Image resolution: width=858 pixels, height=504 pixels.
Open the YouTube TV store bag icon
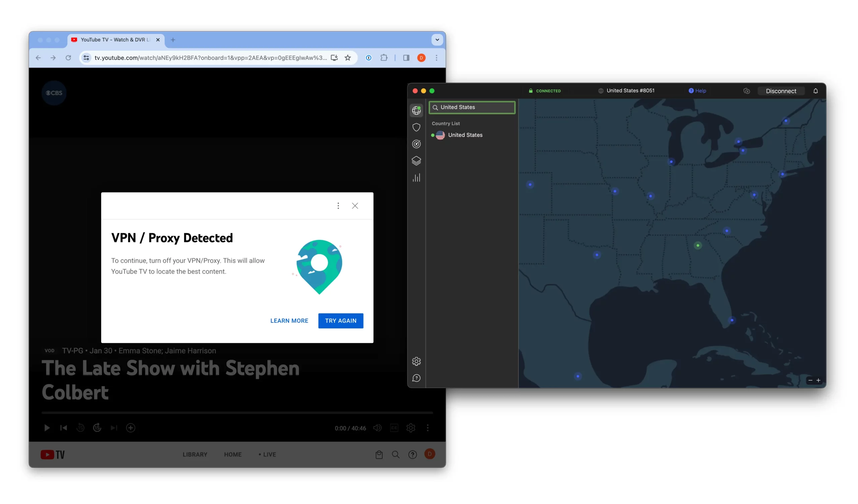click(x=379, y=455)
